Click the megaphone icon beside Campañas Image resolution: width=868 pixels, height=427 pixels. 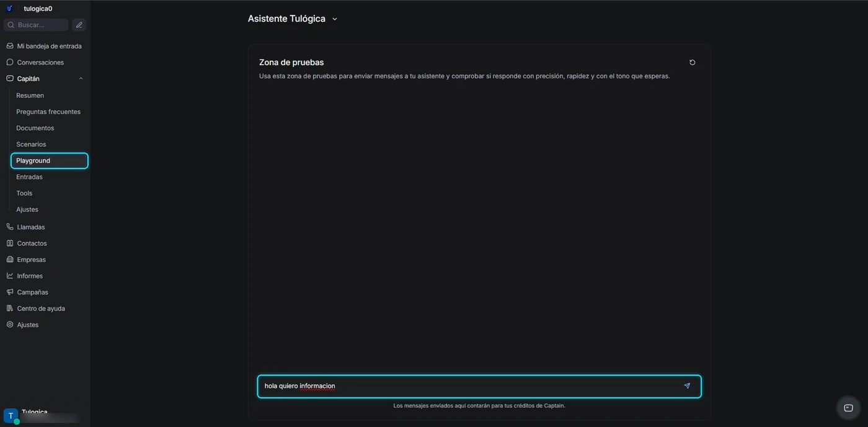pos(10,292)
